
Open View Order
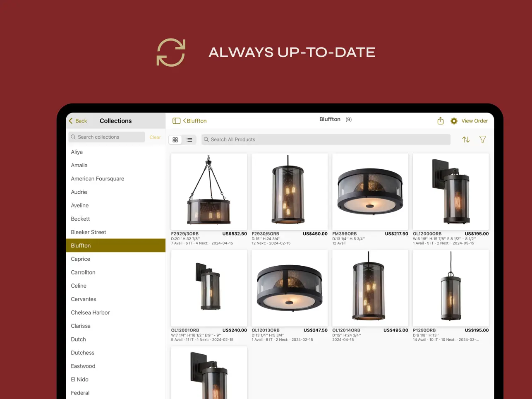coord(474,121)
